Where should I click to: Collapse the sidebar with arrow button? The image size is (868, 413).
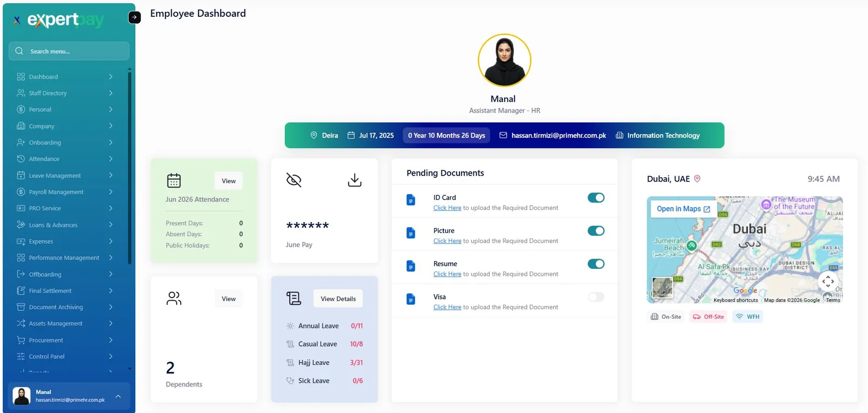coord(135,17)
